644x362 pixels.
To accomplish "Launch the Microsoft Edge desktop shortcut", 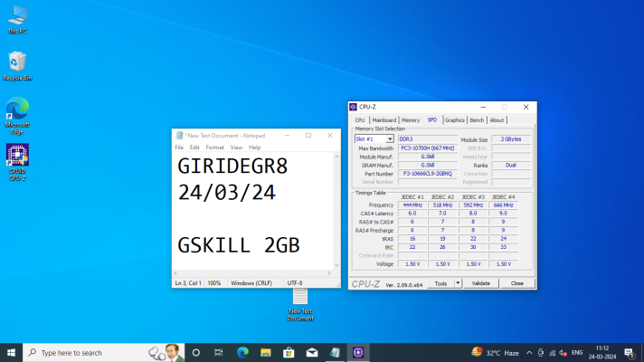I will 17,116.
